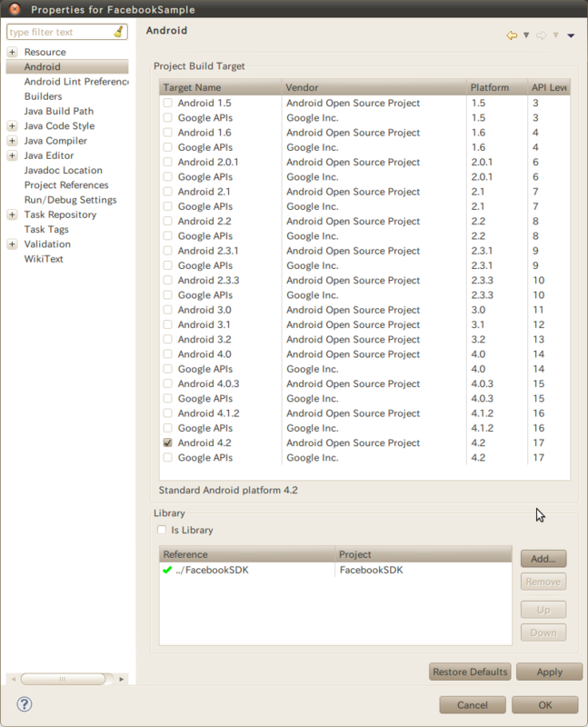Check the Android 3.2 target checkbox
This screenshot has height=727, width=588.
[x=168, y=339]
